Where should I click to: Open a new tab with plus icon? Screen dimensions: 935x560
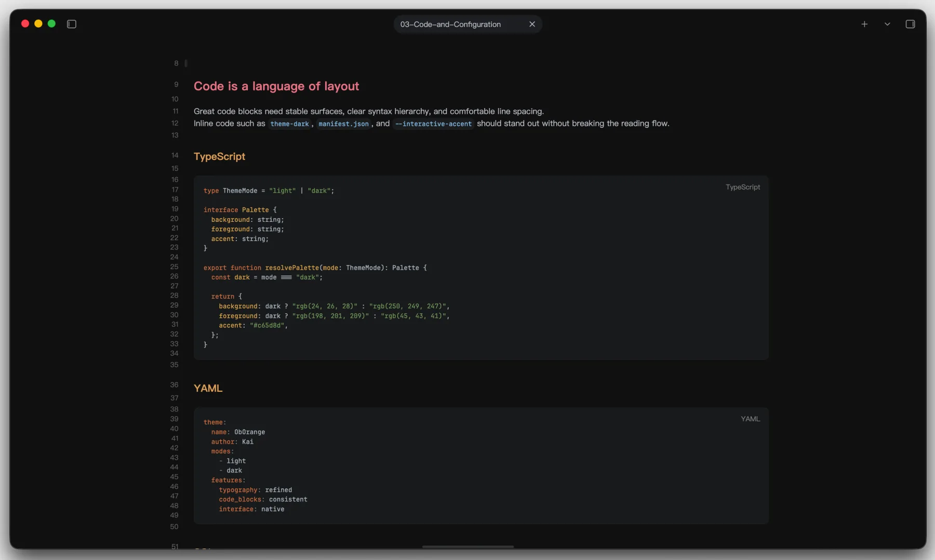(864, 24)
